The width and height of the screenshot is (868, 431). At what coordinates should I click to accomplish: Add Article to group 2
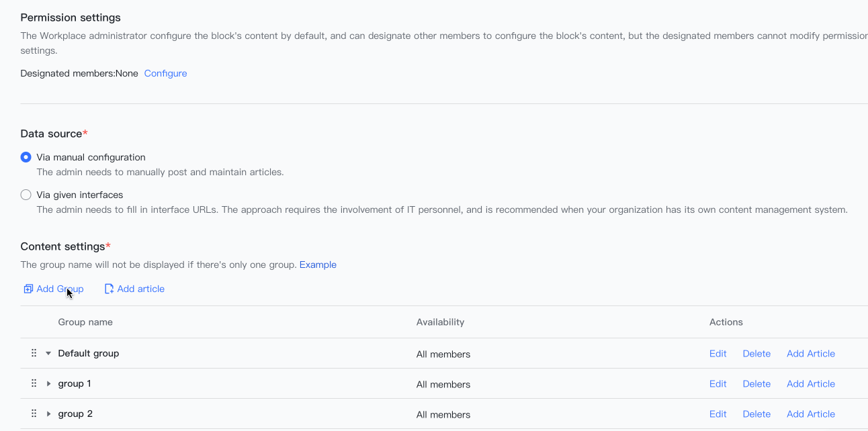(x=810, y=413)
